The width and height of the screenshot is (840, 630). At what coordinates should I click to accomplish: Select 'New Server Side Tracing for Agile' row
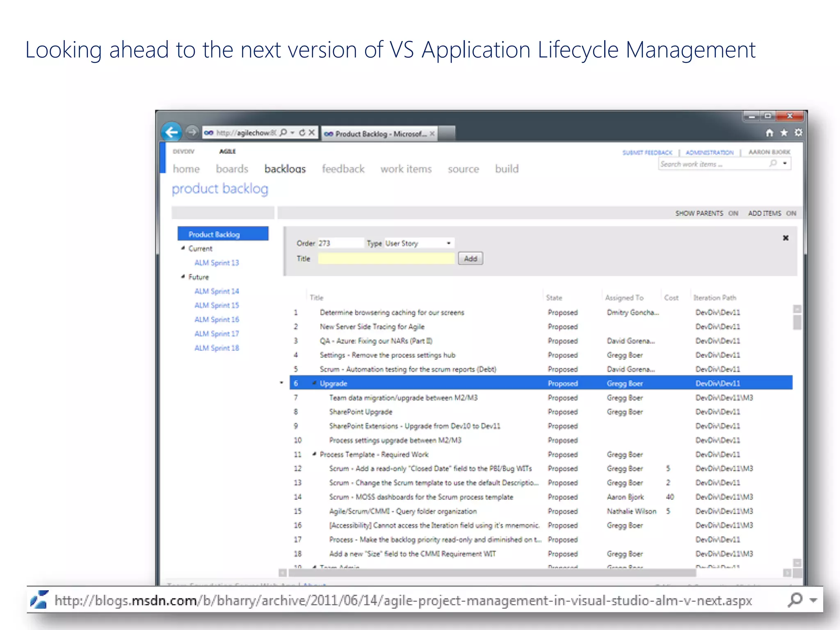[x=541, y=326]
